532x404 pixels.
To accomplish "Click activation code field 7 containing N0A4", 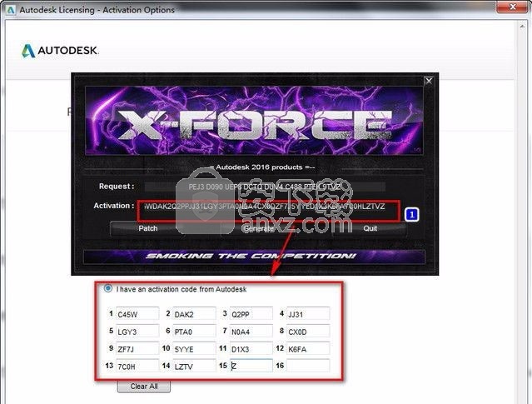I will tap(251, 331).
